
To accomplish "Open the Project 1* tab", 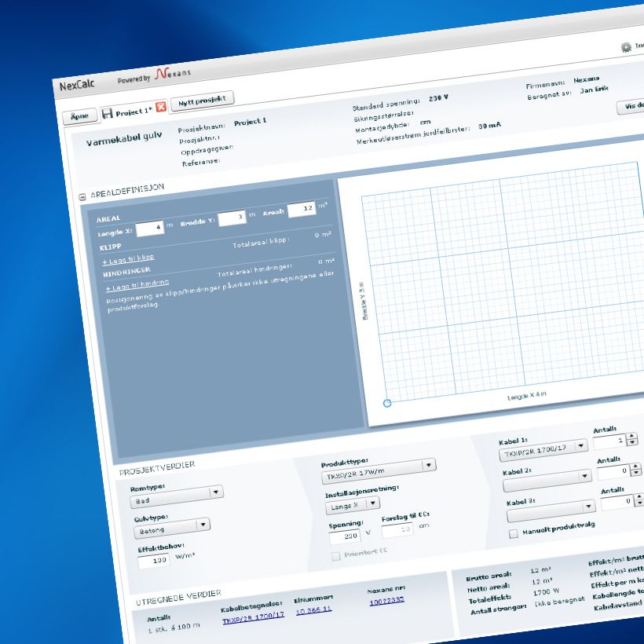I will coord(134,112).
